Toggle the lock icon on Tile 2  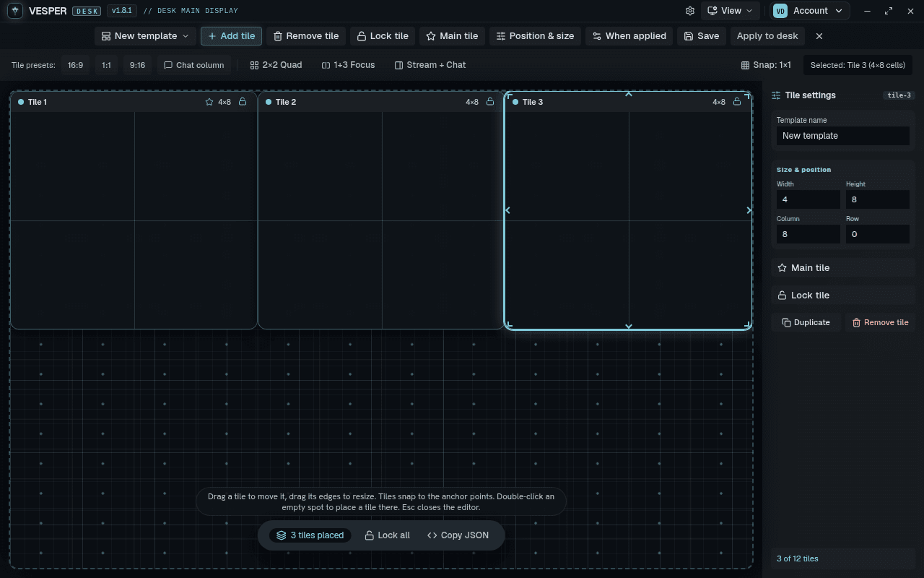click(490, 102)
